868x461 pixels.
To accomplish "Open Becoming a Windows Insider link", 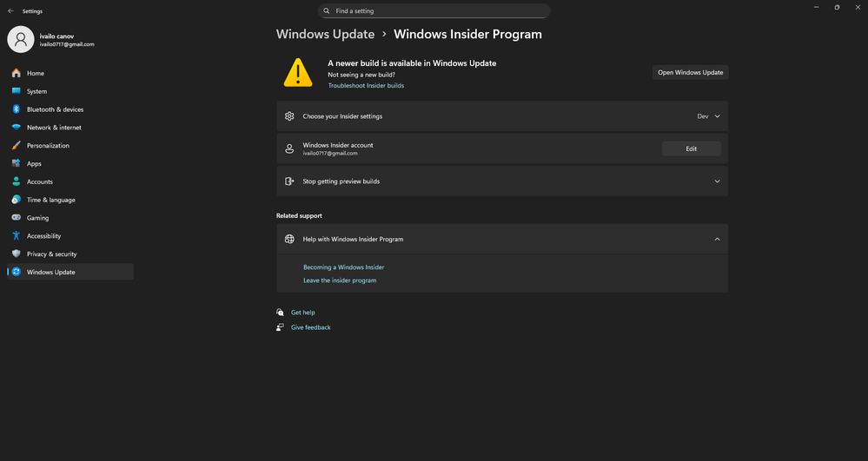I will (x=344, y=267).
